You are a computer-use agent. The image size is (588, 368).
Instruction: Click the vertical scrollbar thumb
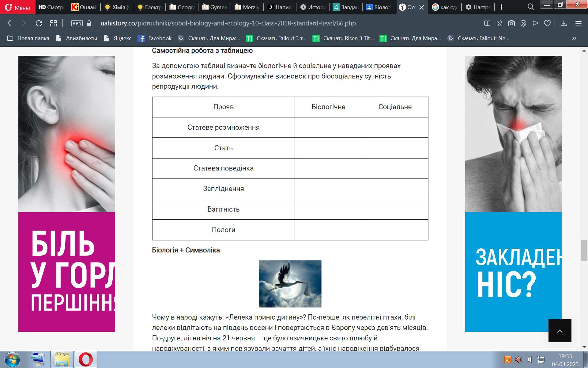pos(584,251)
